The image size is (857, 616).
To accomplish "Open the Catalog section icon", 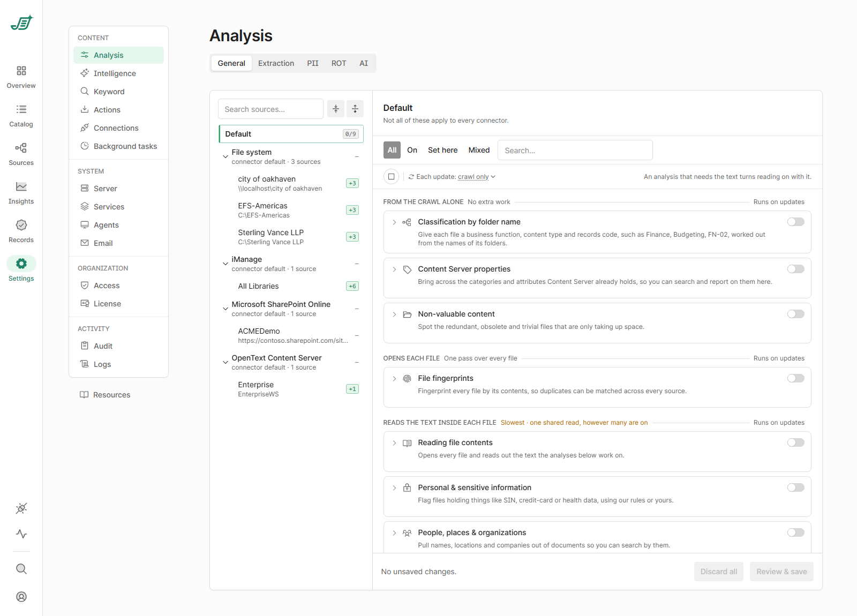I will 21,109.
